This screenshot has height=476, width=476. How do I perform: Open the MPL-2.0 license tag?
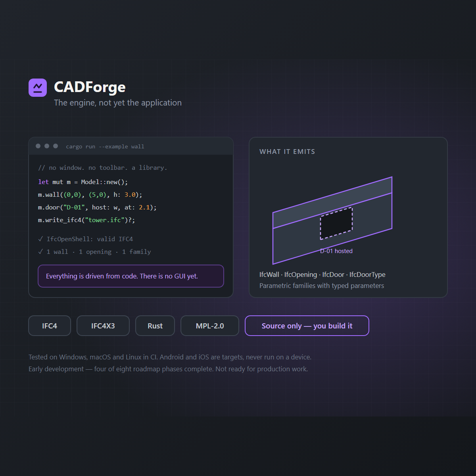pos(210,326)
